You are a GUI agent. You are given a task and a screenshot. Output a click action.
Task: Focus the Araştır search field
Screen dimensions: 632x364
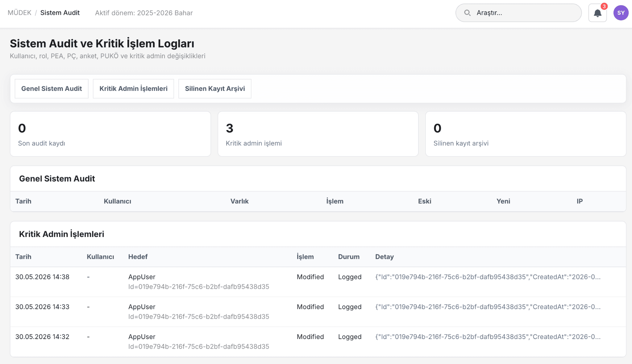tap(518, 13)
